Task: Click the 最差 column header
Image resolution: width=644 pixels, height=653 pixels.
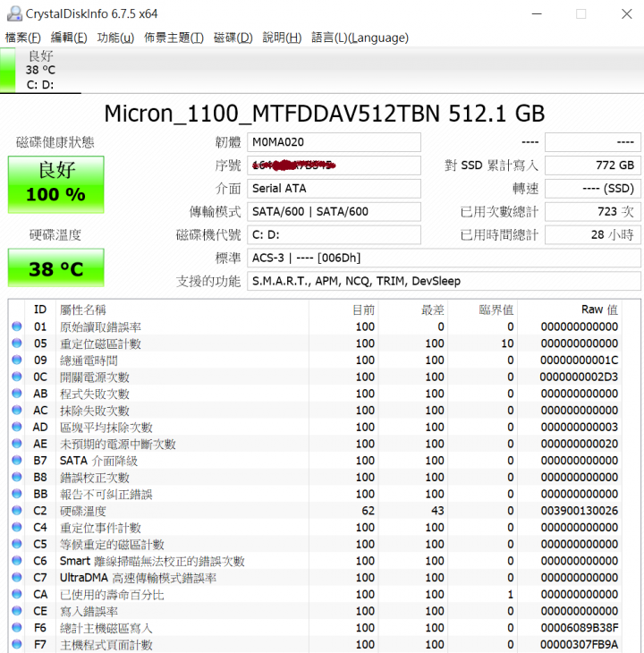Action: click(x=413, y=310)
